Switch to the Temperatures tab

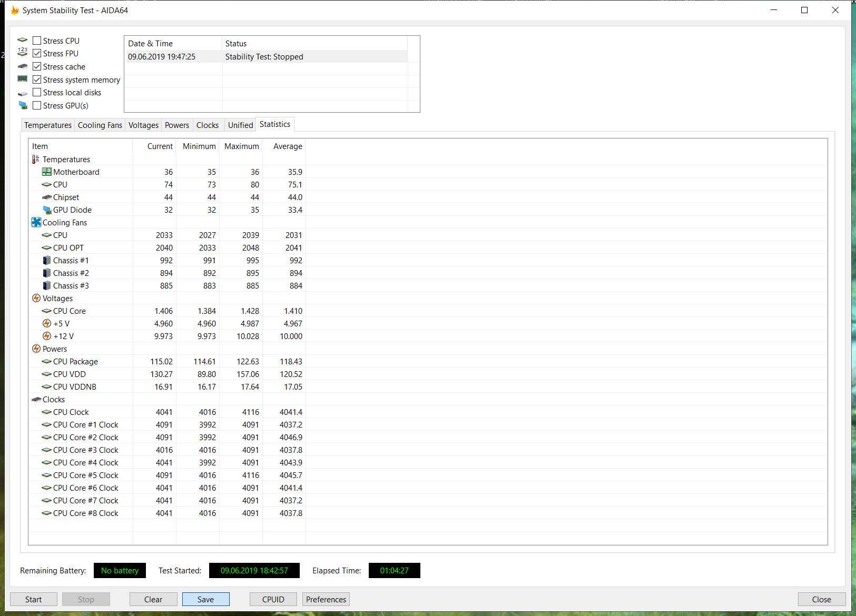pyautogui.click(x=47, y=125)
